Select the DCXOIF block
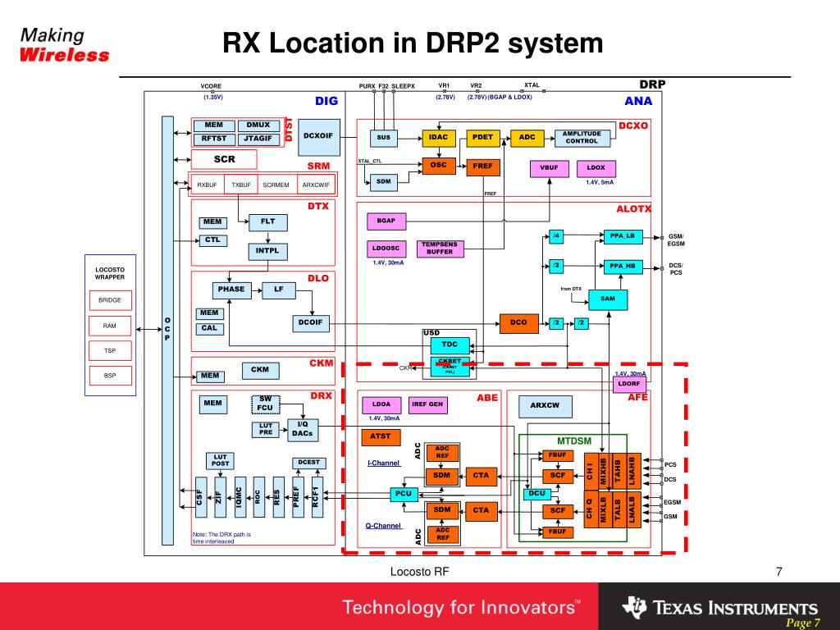Image resolution: width=840 pixels, height=630 pixels. (319, 137)
